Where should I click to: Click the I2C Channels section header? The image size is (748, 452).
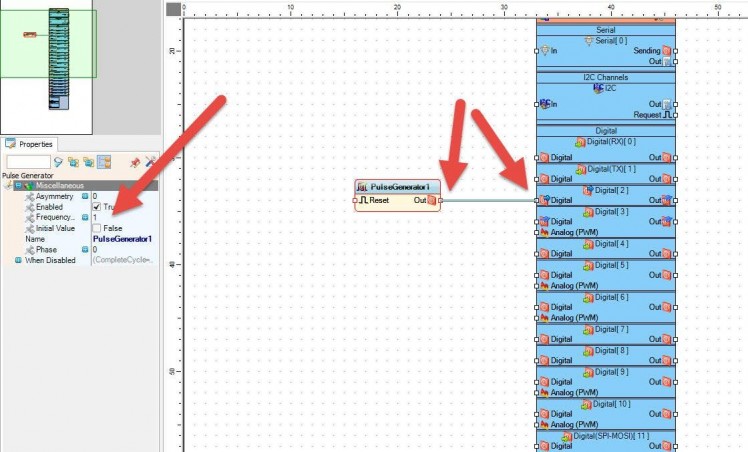point(606,77)
